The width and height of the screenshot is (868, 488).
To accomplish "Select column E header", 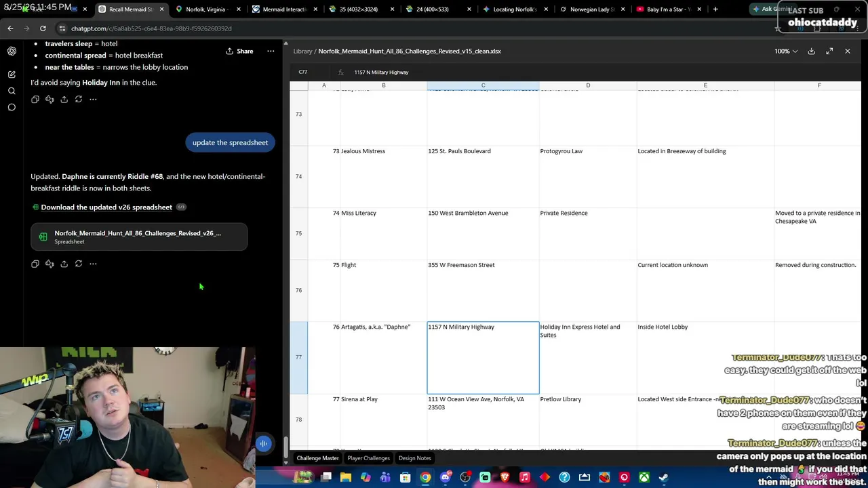I will 705,85.
